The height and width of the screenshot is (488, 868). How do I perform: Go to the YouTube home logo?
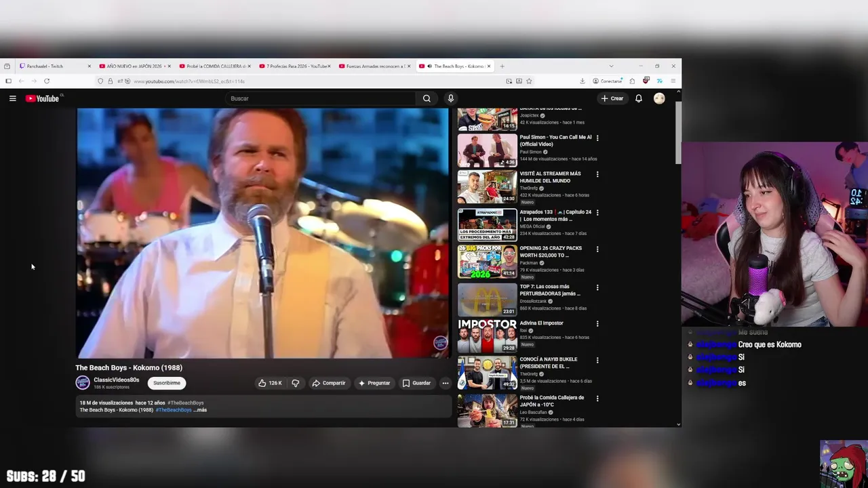click(x=43, y=98)
